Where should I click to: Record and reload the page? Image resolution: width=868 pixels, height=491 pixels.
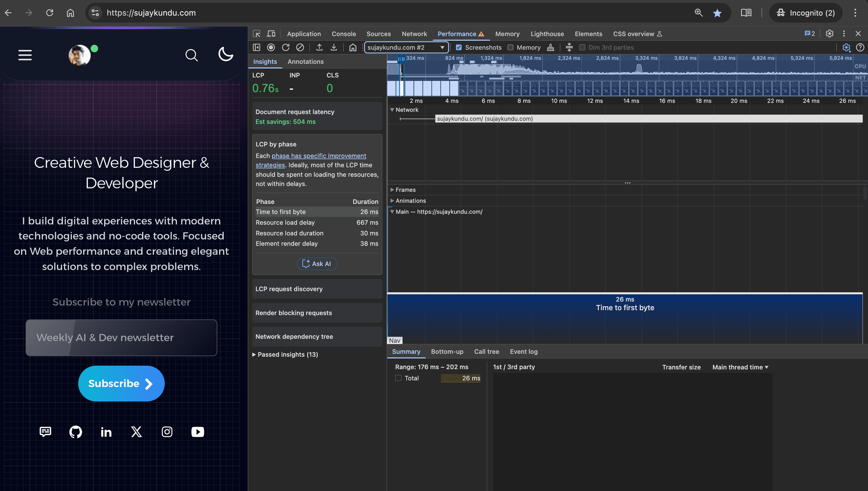coord(285,47)
